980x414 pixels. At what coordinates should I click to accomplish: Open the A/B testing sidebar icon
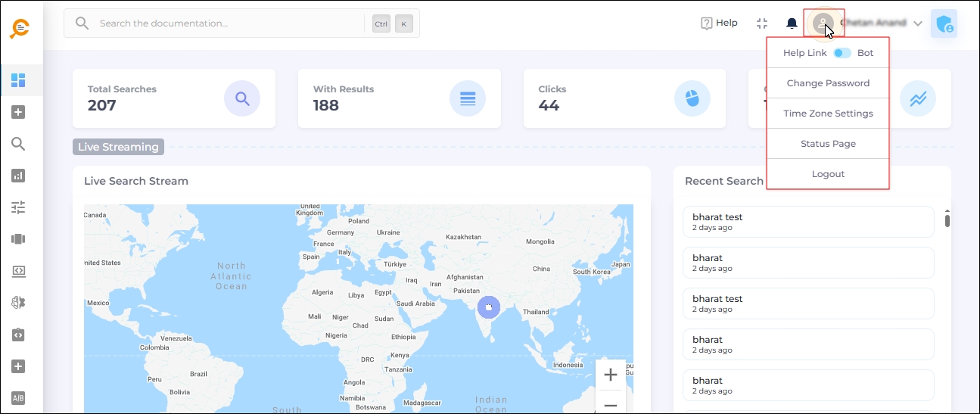[x=19, y=398]
